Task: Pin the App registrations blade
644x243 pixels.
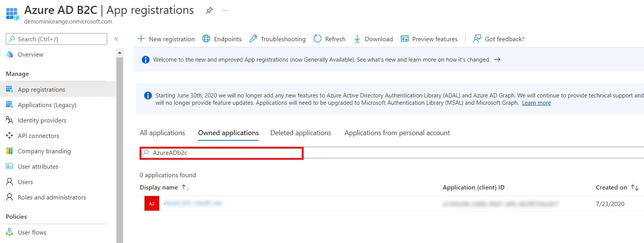Action: (209, 10)
